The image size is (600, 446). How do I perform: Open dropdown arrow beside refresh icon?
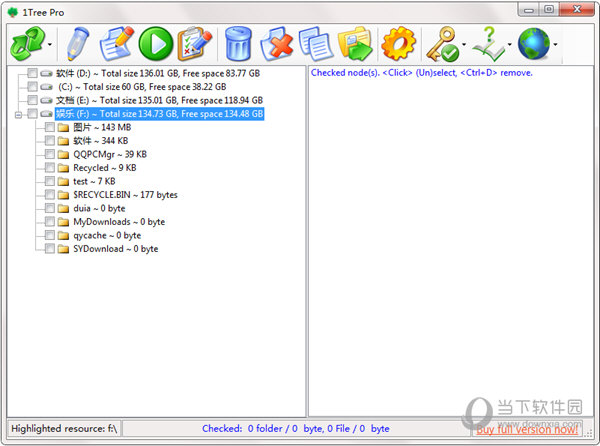click(x=50, y=44)
